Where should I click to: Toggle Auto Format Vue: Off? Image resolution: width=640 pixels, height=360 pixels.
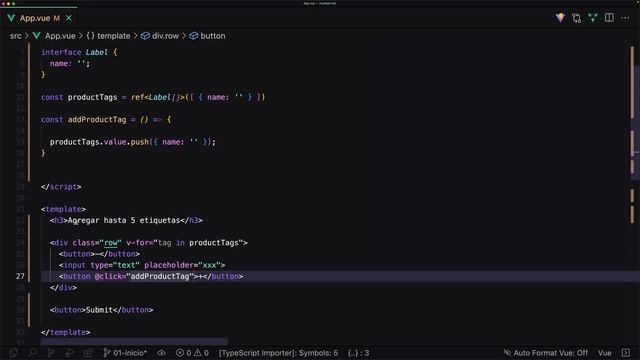[545, 353]
